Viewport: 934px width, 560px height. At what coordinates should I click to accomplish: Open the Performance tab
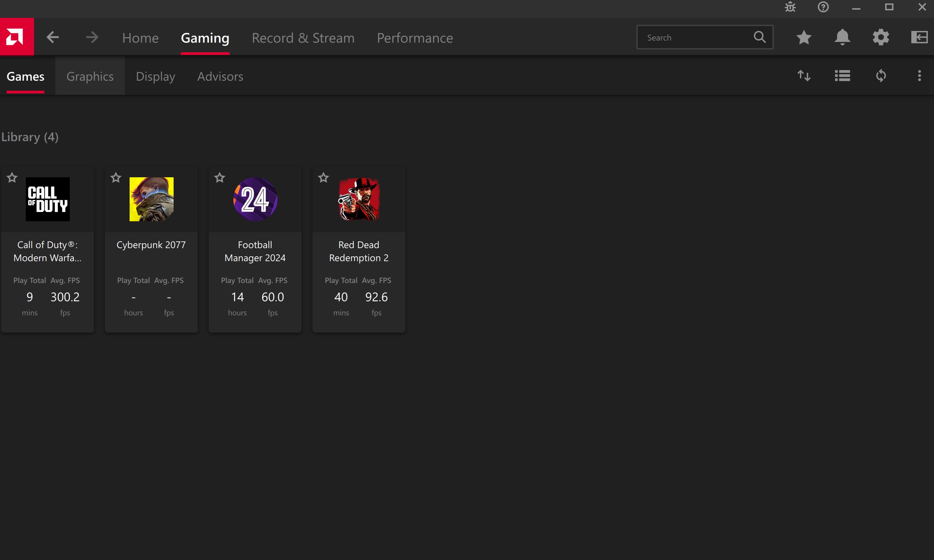415,38
